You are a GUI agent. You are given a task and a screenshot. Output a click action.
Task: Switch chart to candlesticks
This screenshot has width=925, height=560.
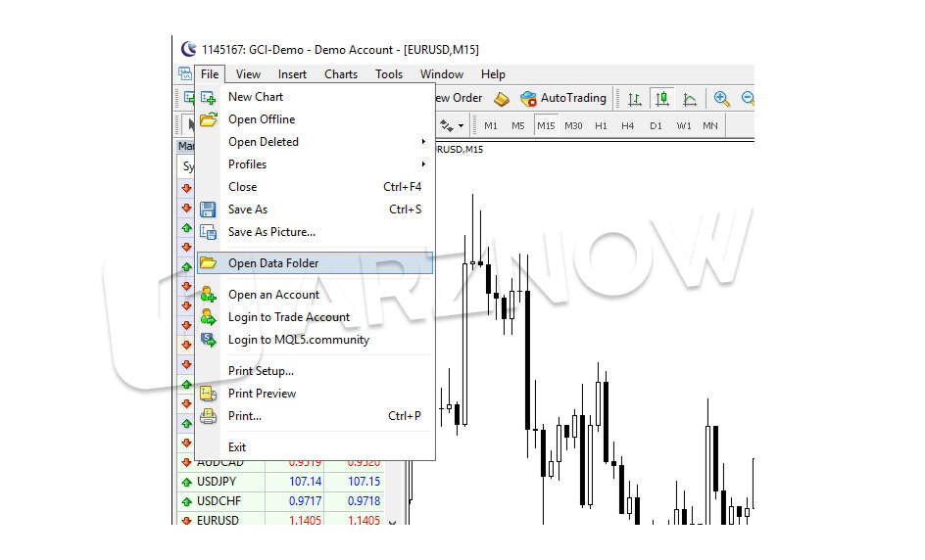coord(661,99)
